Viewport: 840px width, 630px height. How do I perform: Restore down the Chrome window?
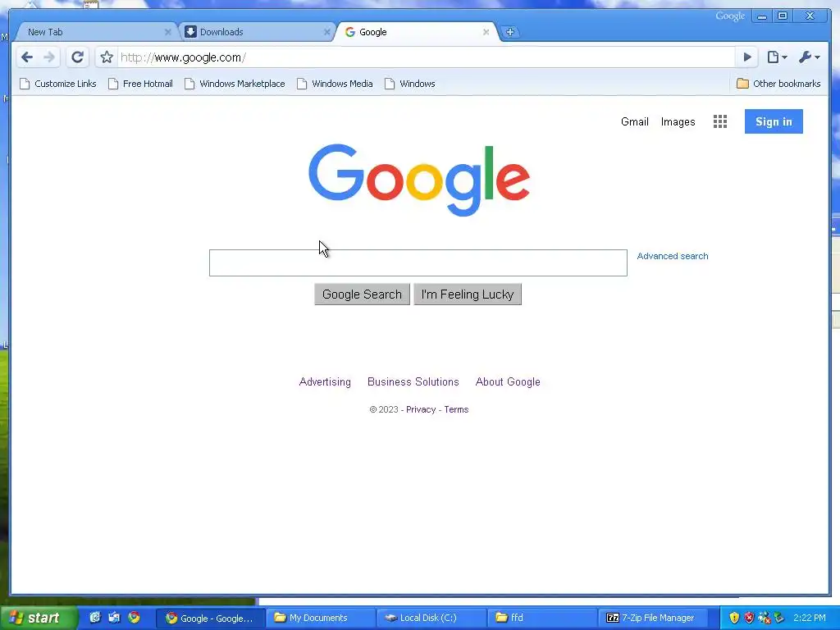[782, 16]
